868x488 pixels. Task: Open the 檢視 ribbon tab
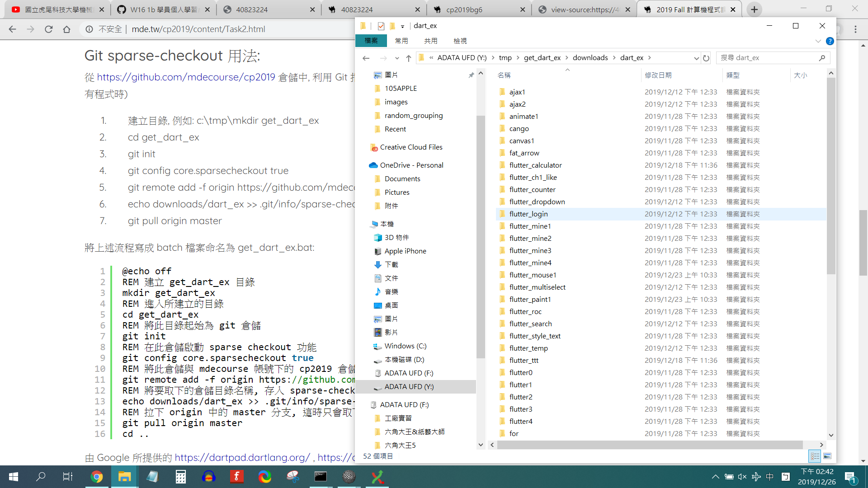[x=460, y=41]
